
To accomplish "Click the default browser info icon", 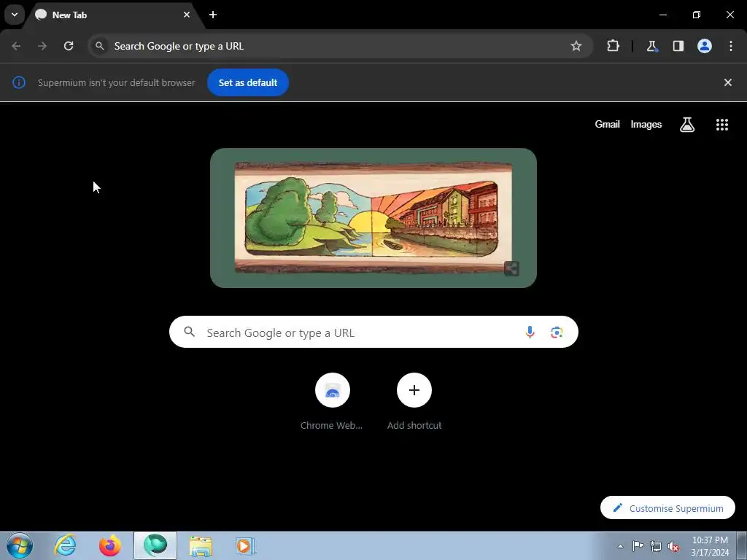I will (x=18, y=82).
